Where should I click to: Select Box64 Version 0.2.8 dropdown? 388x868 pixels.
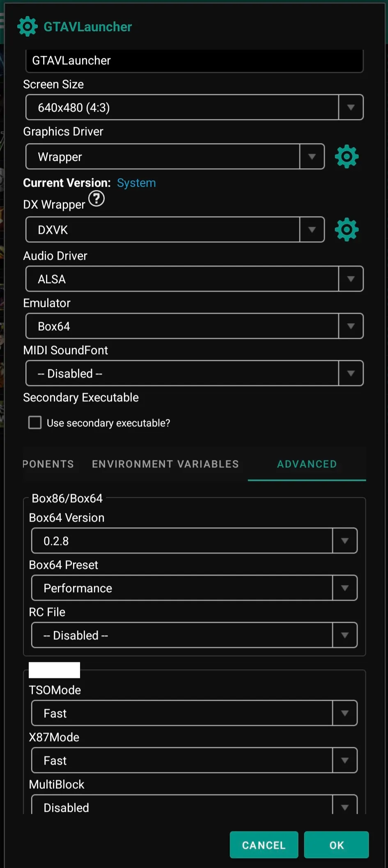[x=194, y=541]
